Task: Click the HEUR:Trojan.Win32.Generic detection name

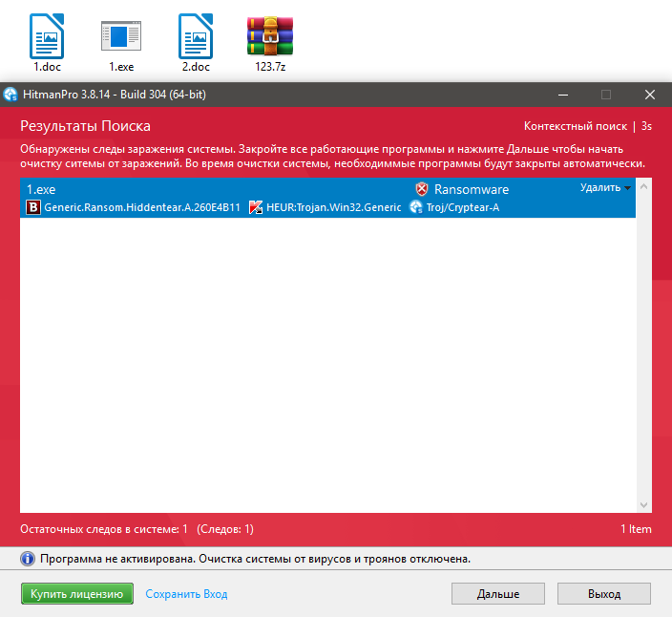Action: click(x=333, y=207)
